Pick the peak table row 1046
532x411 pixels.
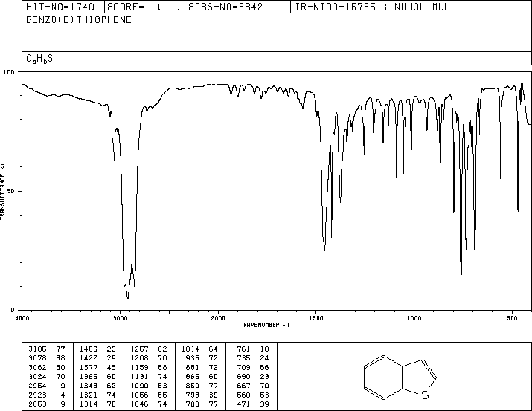(149, 404)
